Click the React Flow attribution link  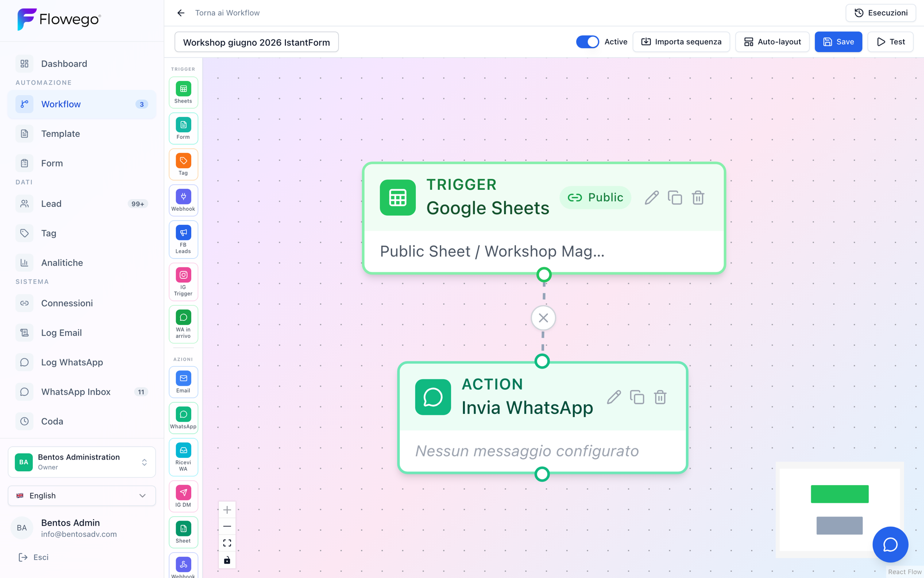pos(904,572)
